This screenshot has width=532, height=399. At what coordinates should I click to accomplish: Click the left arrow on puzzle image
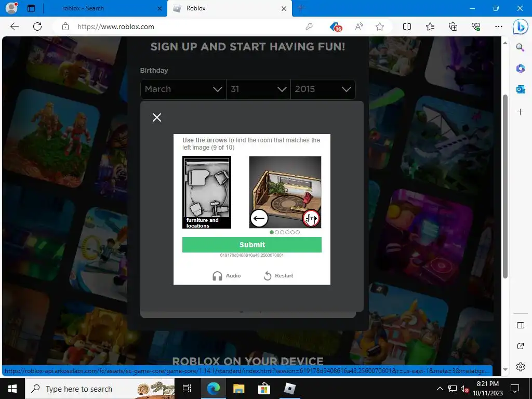click(259, 218)
